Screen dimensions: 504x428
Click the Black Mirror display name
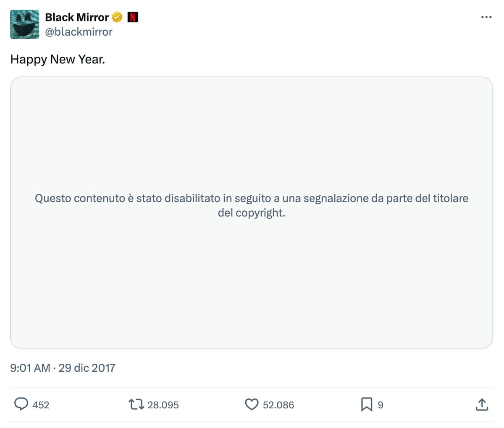click(x=76, y=17)
